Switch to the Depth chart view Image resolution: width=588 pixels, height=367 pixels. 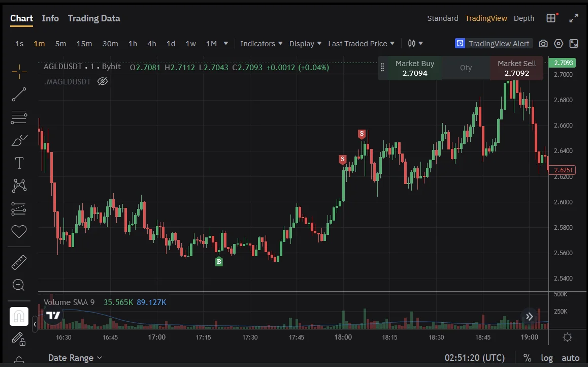pos(524,18)
